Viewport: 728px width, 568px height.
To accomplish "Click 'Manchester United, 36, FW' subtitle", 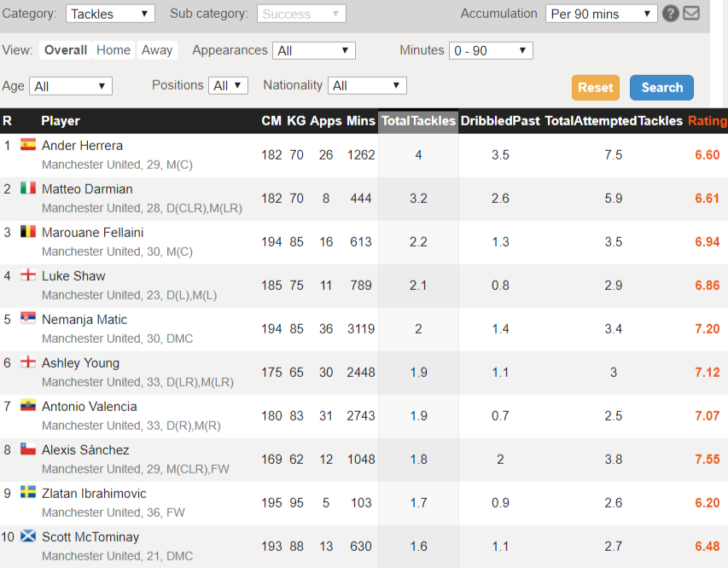I will pos(114,513).
